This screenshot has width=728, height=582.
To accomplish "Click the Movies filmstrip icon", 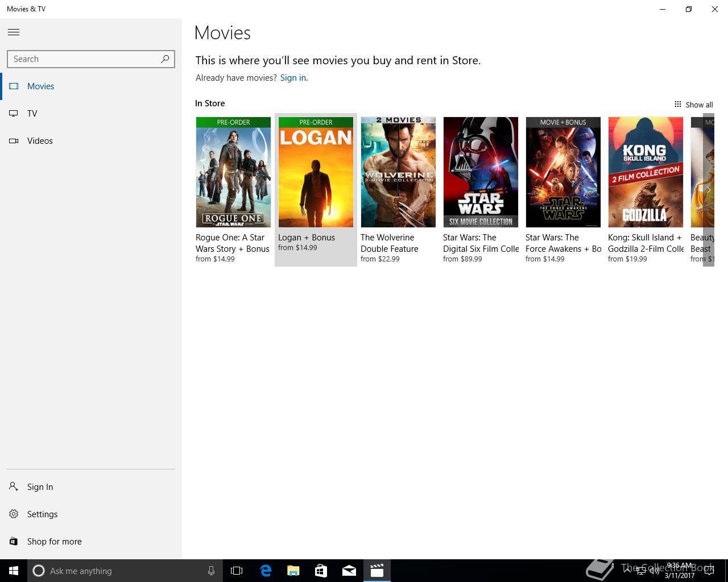I will pyautogui.click(x=14, y=86).
